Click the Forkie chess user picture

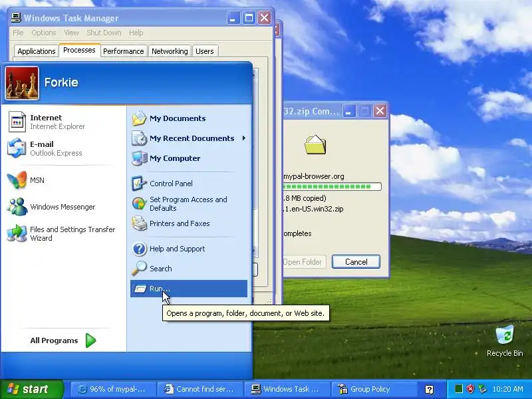pos(22,83)
